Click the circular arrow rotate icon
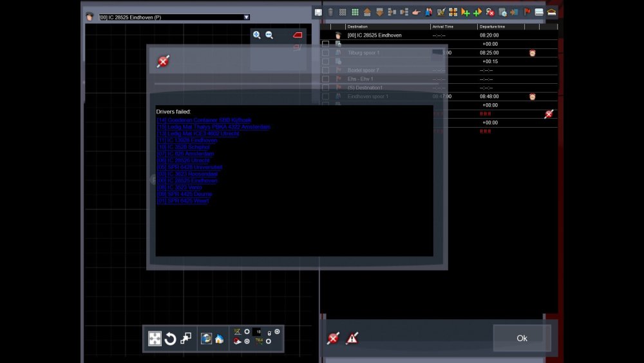 click(170, 339)
